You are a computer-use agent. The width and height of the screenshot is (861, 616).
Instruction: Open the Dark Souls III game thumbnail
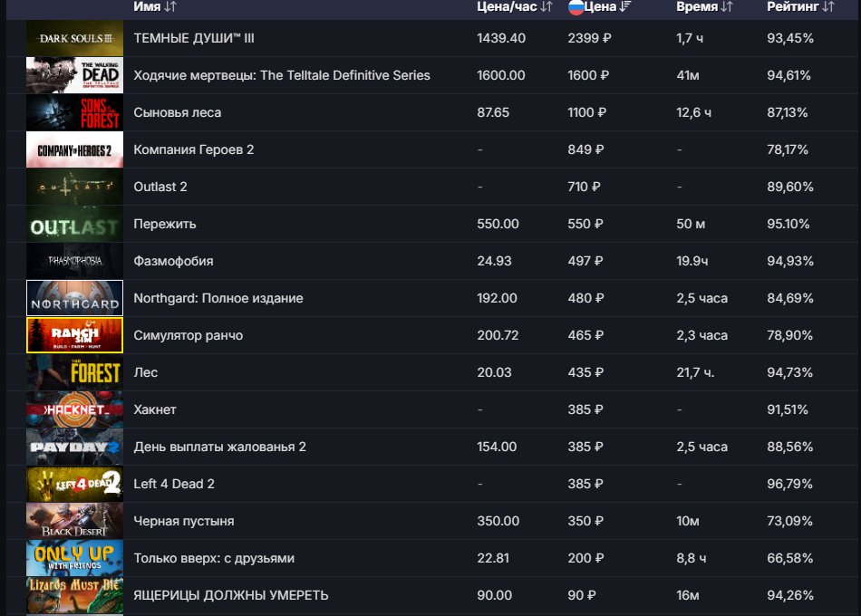pos(74,39)
